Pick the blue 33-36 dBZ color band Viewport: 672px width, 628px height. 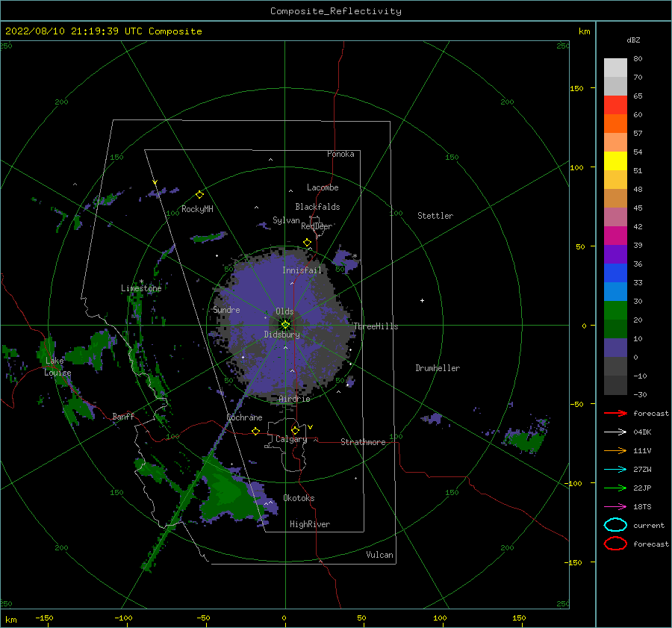point(615,273)
